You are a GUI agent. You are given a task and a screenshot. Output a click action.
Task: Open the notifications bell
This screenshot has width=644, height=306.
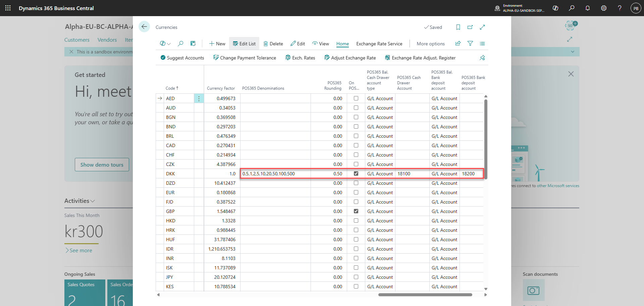click(x=588, y=8)
